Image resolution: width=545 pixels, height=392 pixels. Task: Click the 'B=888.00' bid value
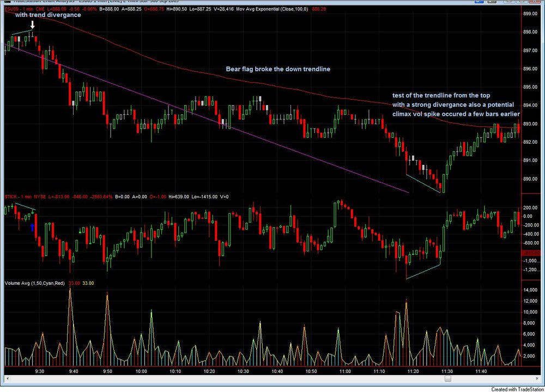click(109, 9)
